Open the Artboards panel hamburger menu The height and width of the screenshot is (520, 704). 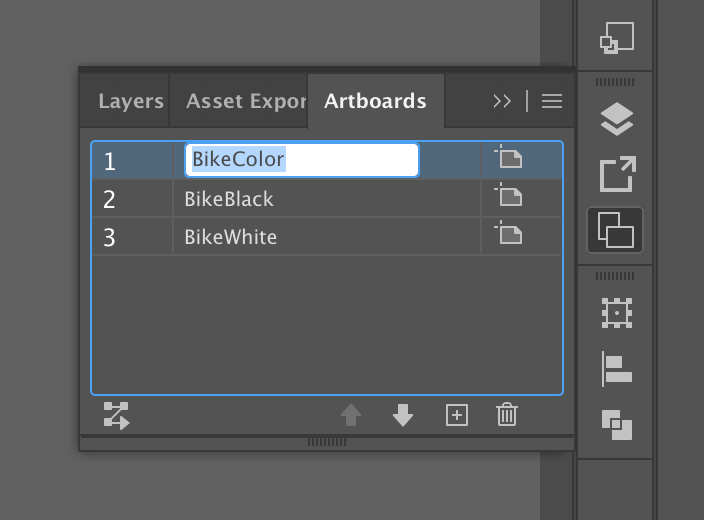pyautogui.click(x=552, y=101)
